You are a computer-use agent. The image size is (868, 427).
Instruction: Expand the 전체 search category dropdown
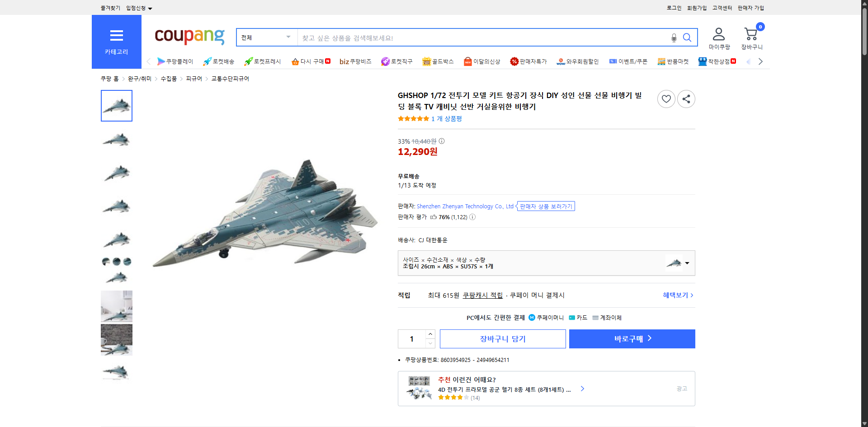(266, 38)
